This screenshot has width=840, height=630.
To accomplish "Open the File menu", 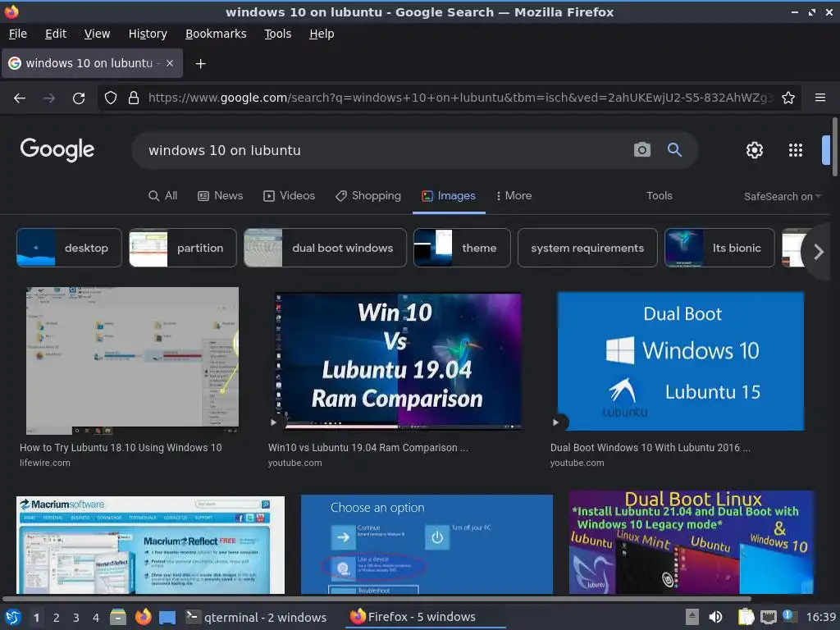I will click(x=18, y=34).
